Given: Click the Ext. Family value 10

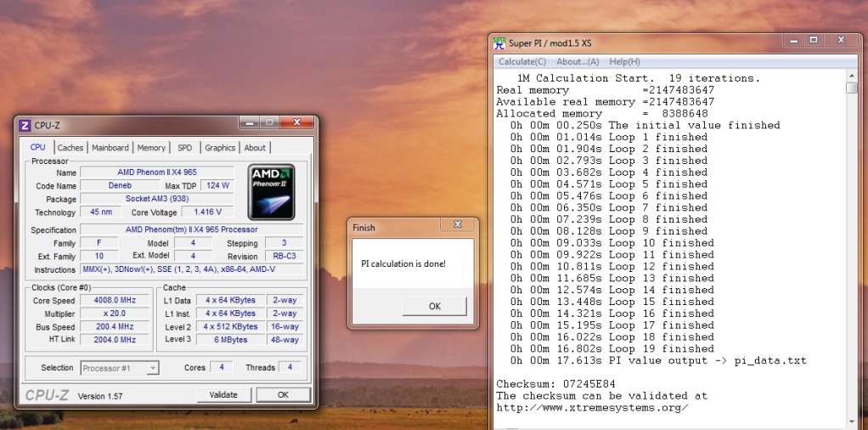Looking at the screenshot, I should tap(99, 256).
